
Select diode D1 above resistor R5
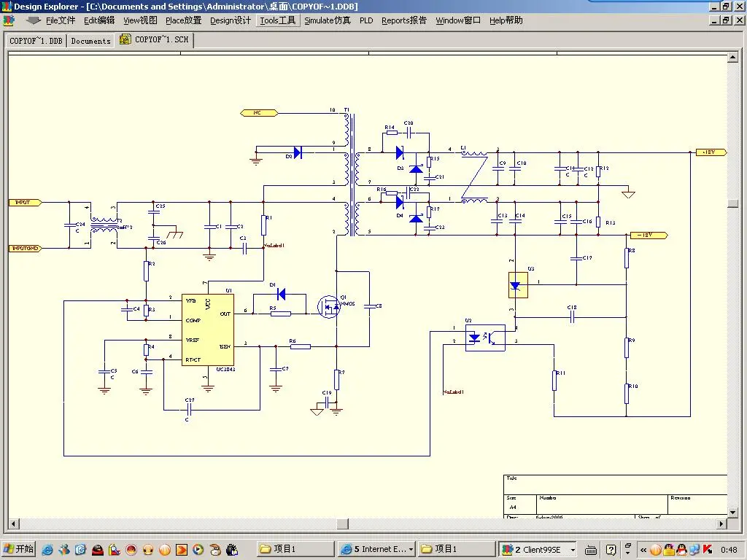[x=281, y=295]
